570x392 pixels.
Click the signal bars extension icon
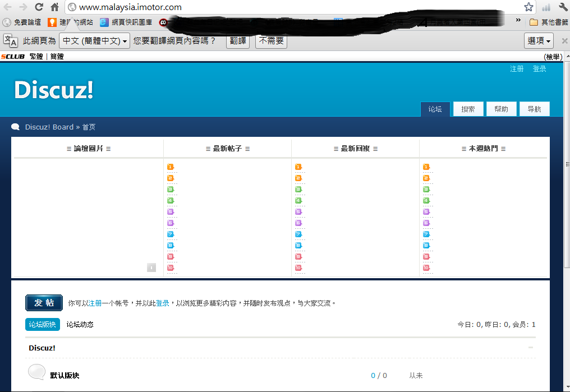coord(546,7)
